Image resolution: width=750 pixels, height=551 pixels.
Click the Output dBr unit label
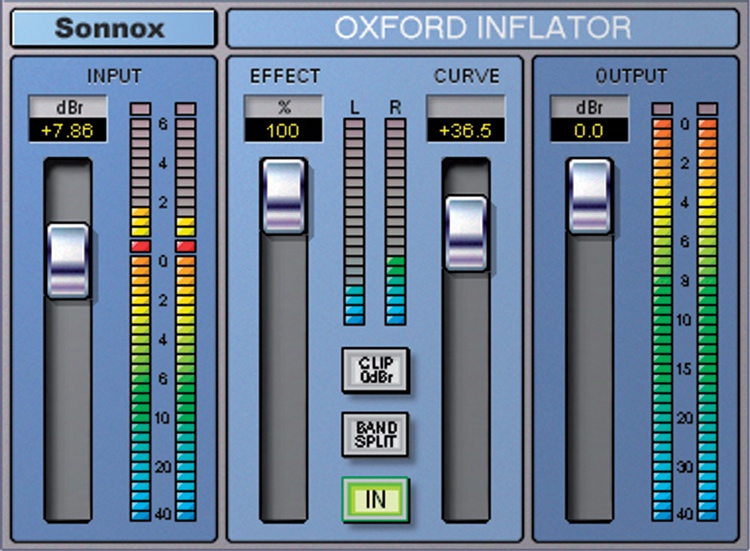[589, 107]
